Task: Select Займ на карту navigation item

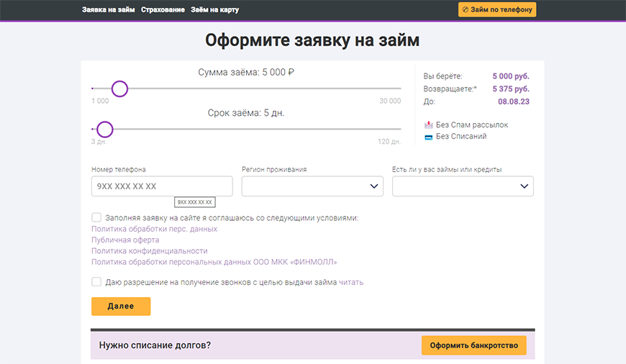Action: click(x=214, y=10)
